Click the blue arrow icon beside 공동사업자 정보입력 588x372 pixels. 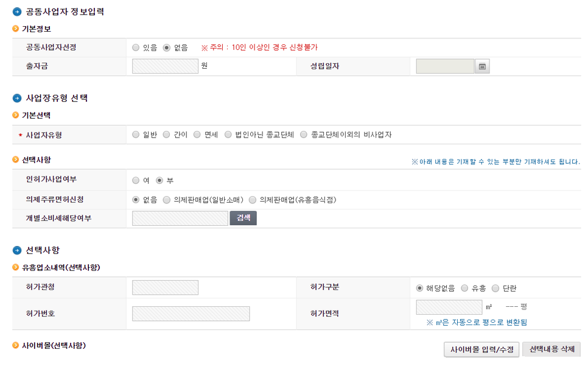point(17,12)
